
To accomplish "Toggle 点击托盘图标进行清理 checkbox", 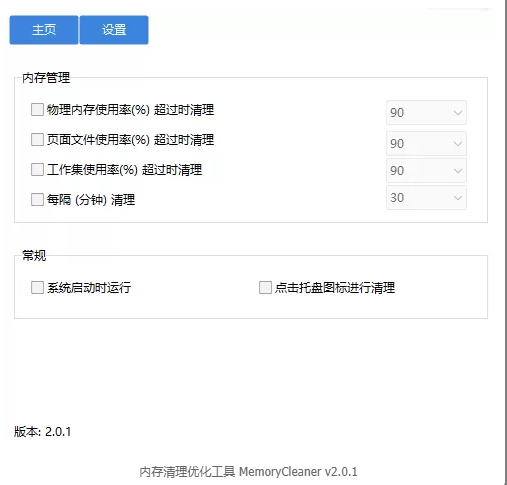I will [265, 287].
